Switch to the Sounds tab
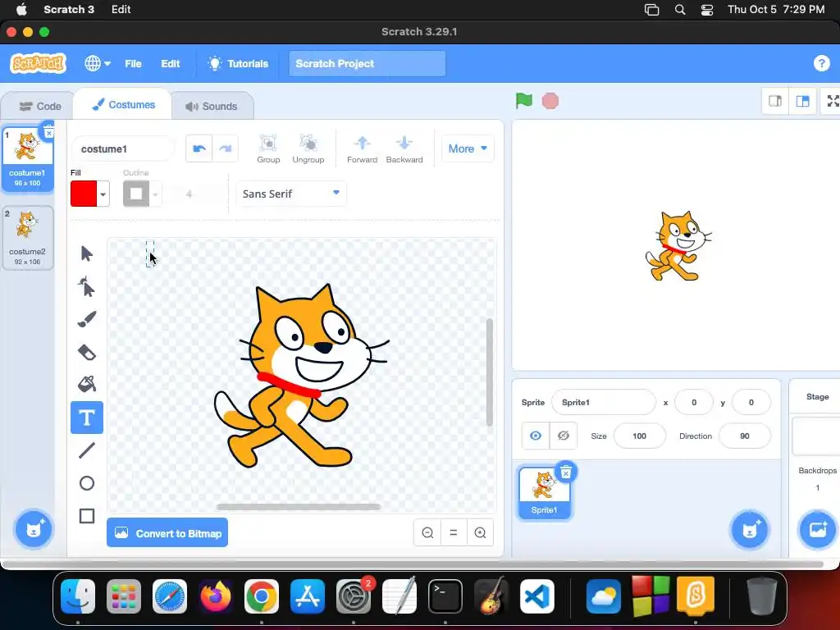This screenshot has width=840, height=630. (212, 106)
